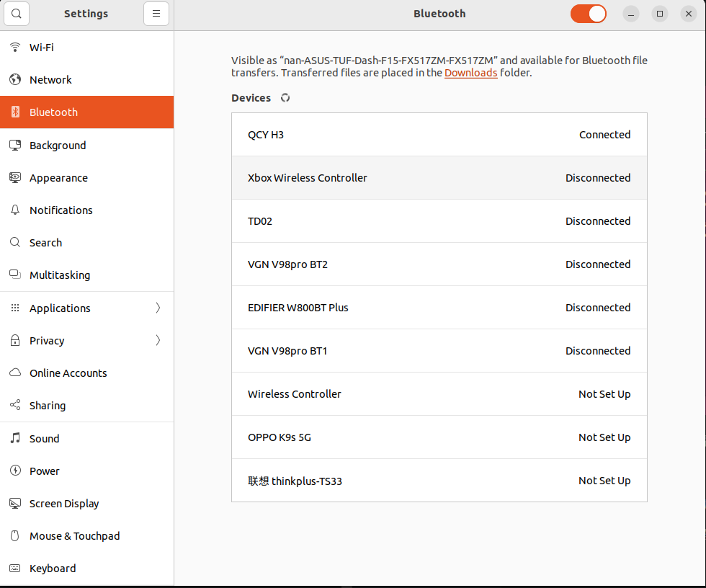Click the Sound music note icon
Viewport: 706px width, 588px height.
(15, 438)
